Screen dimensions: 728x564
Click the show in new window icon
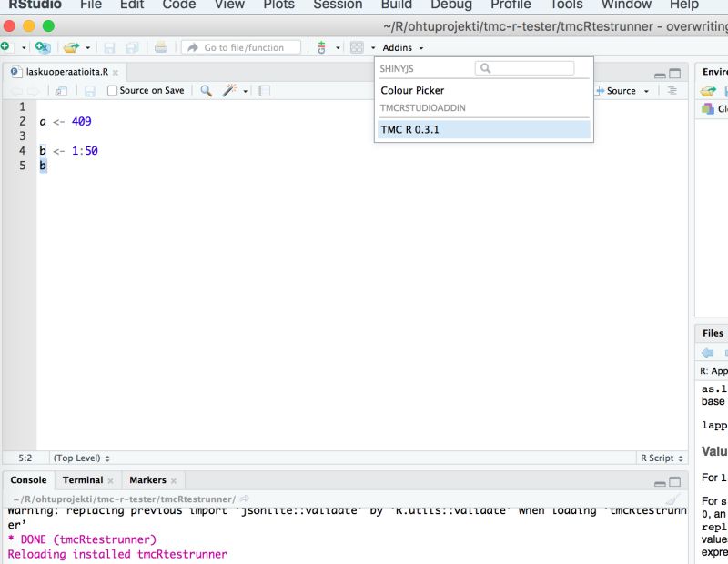[x=61, y=91]
